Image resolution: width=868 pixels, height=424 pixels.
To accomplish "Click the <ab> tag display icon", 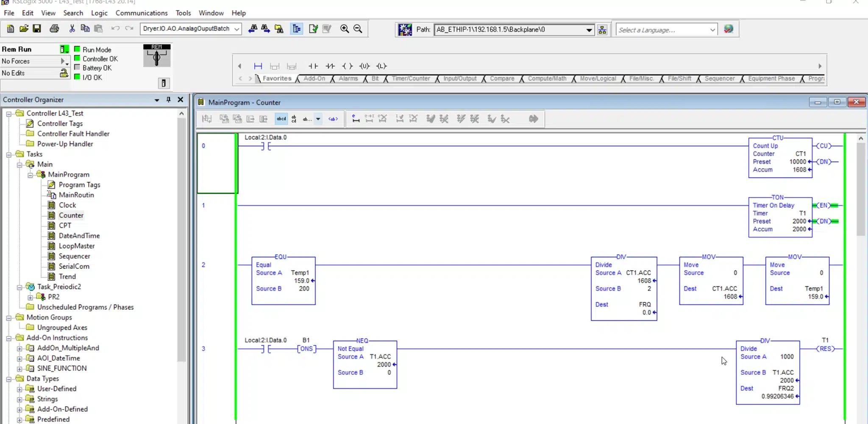I will 333,119.
